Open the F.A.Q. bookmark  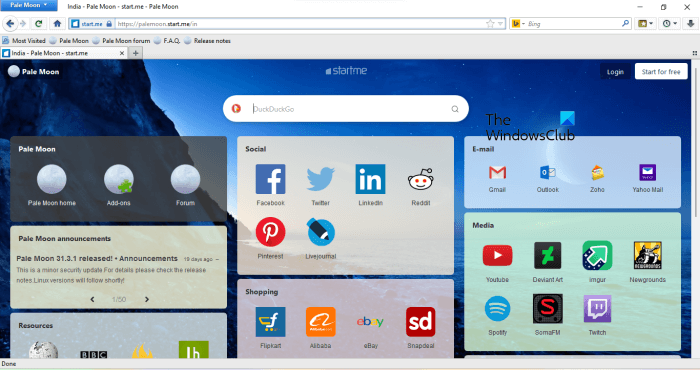tap(167, 41)
